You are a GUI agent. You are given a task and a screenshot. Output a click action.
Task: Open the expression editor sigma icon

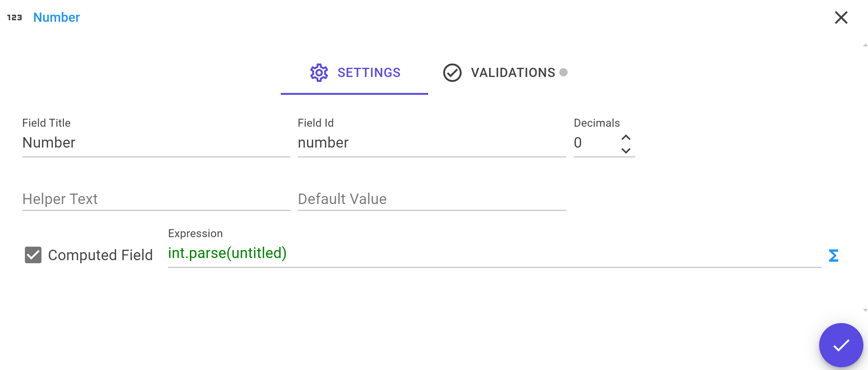click(x=833, y=256)
